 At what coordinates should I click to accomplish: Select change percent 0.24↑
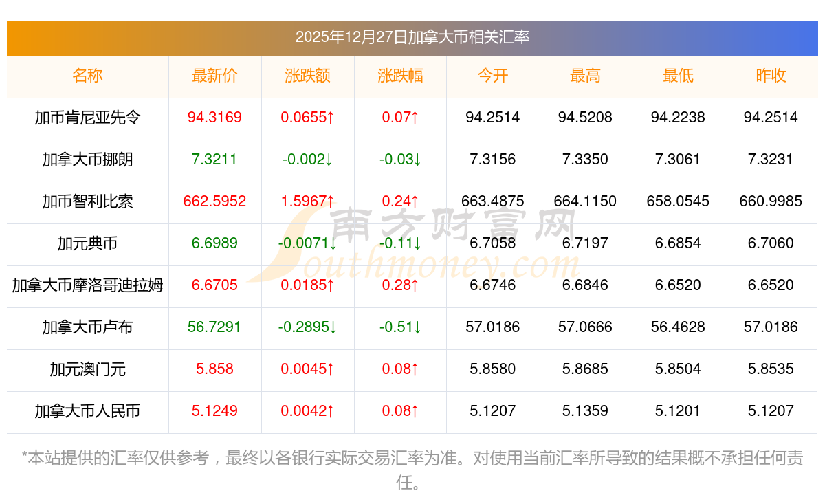(400, 201)
